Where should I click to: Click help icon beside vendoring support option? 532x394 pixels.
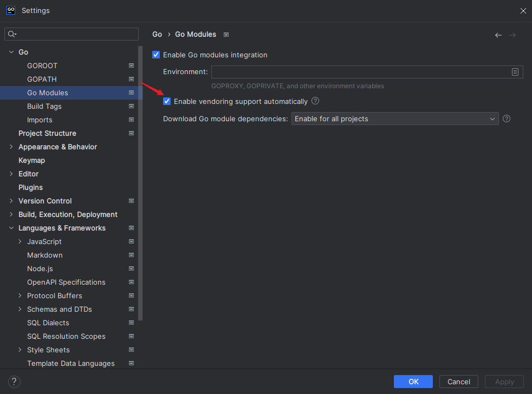(x=315, y=101)
